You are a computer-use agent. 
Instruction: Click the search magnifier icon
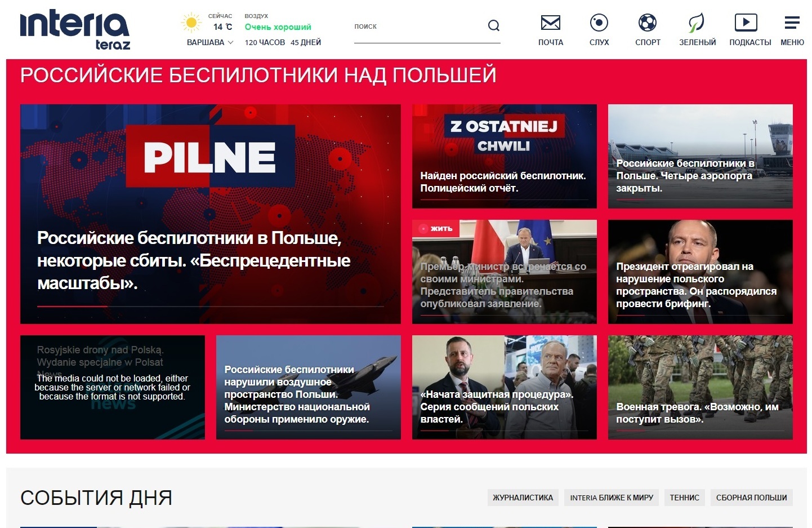tap(493, 26)
